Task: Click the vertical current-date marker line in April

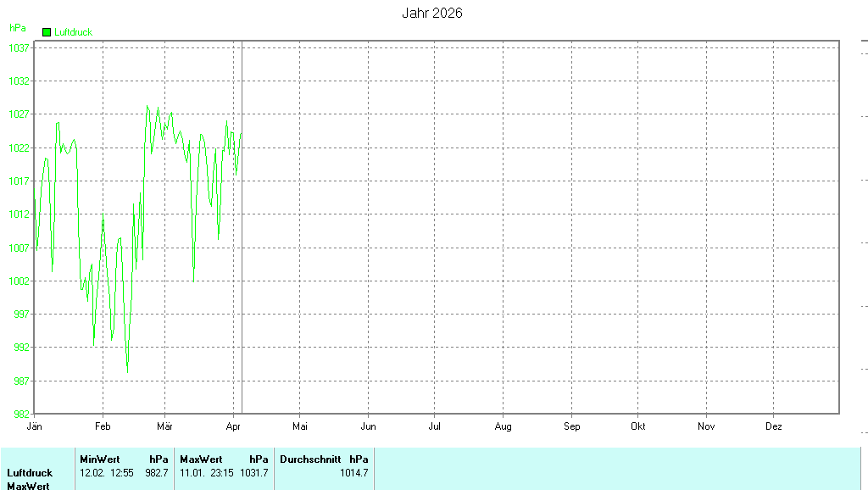Action: (242, 254)
